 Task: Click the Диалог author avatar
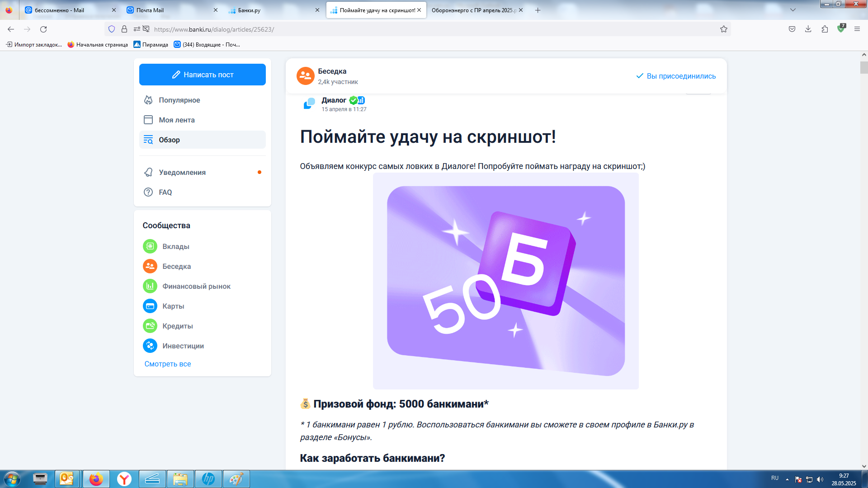pyautogui.click(x=309, y=103)
